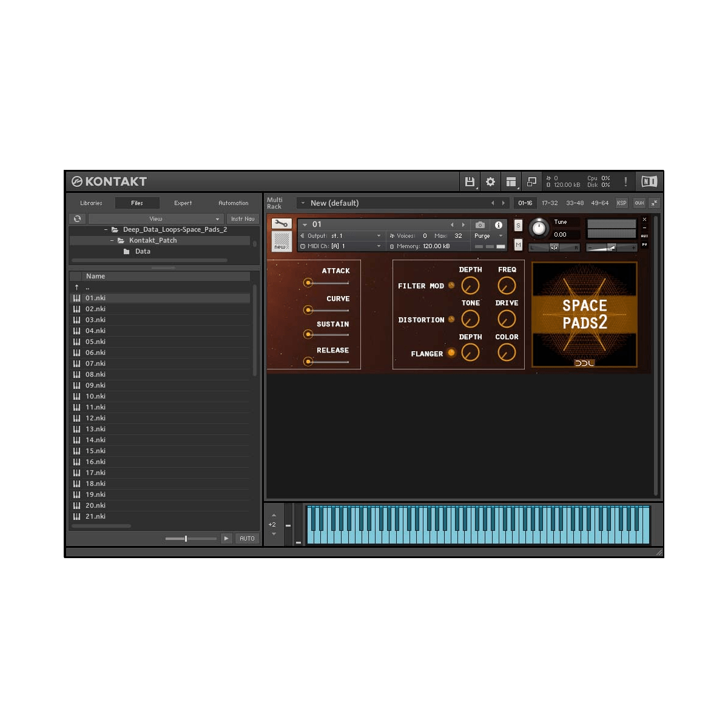The width and height of the screenshot is (728, 728).
Task: Open instrument edit mode with the wrench
Action: click(281, 224)
